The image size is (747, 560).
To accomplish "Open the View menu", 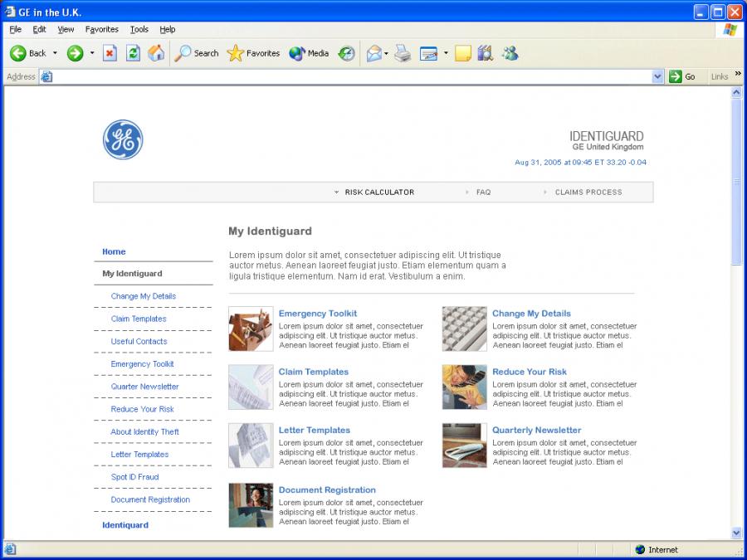I will pyautogui.click(x=66, y=30).
